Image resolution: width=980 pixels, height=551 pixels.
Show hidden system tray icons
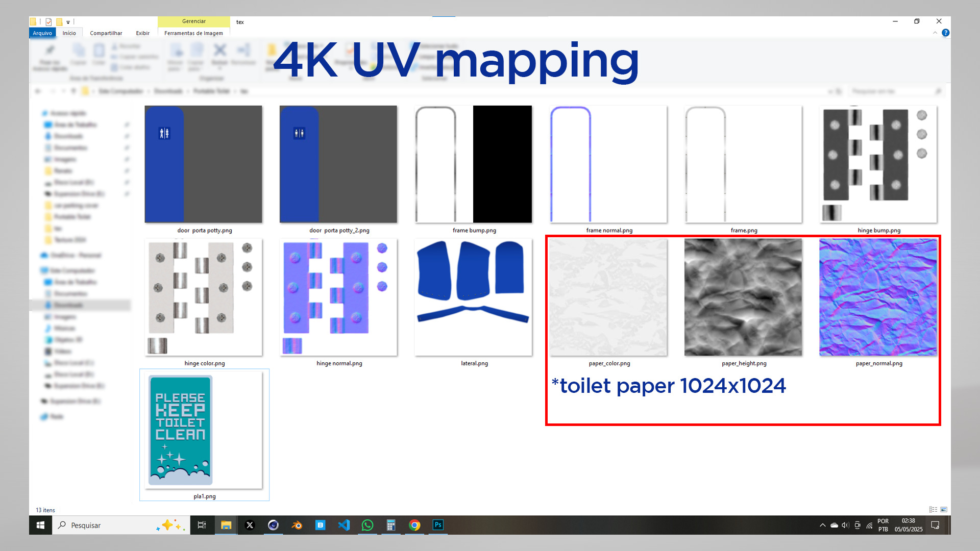pyautogui.click(x=822, y=525)
